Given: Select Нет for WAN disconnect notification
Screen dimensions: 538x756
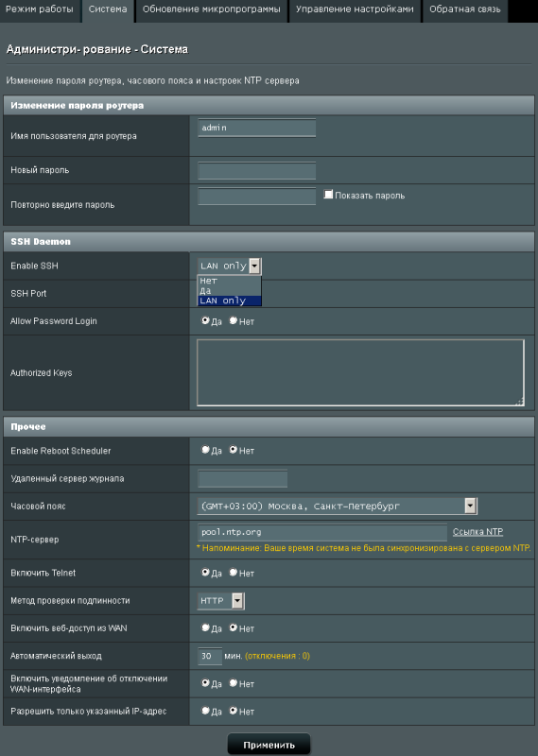Looking at the screenshot, I should 233,683.
